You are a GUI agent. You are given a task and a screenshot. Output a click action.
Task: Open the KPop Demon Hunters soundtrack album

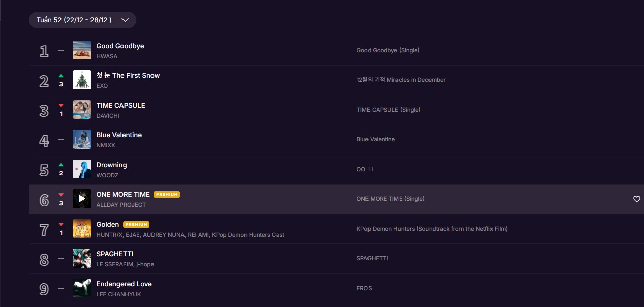(x=432, y=229)
